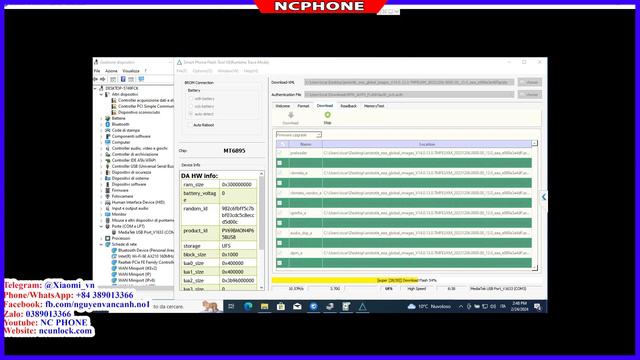Viewport: 640px width, 360px height.
Task: Expand the Firmware category in Device Manager
Action: (x=101, y=190)
